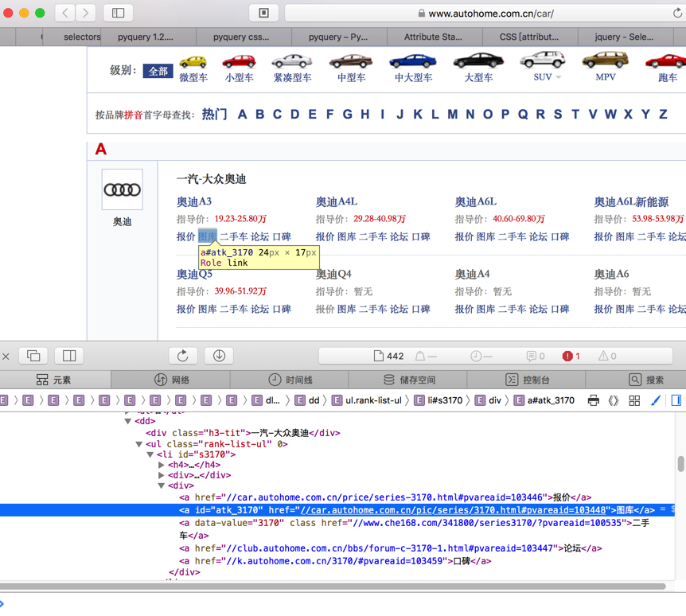Switch to the 网络 (Network) tab

click(172, 380)
